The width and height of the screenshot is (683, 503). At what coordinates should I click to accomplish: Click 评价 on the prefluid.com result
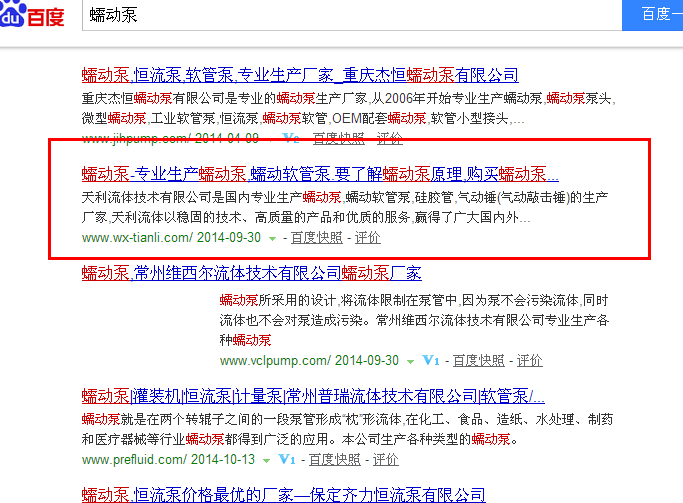pyautogui.click(x=385, y=459)
